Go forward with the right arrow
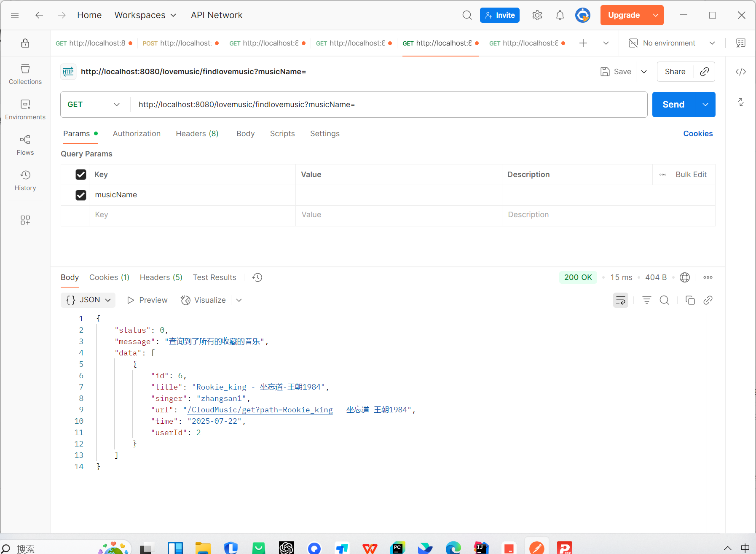The height and width of the screenshot is (554, 756). pos(62,15)
